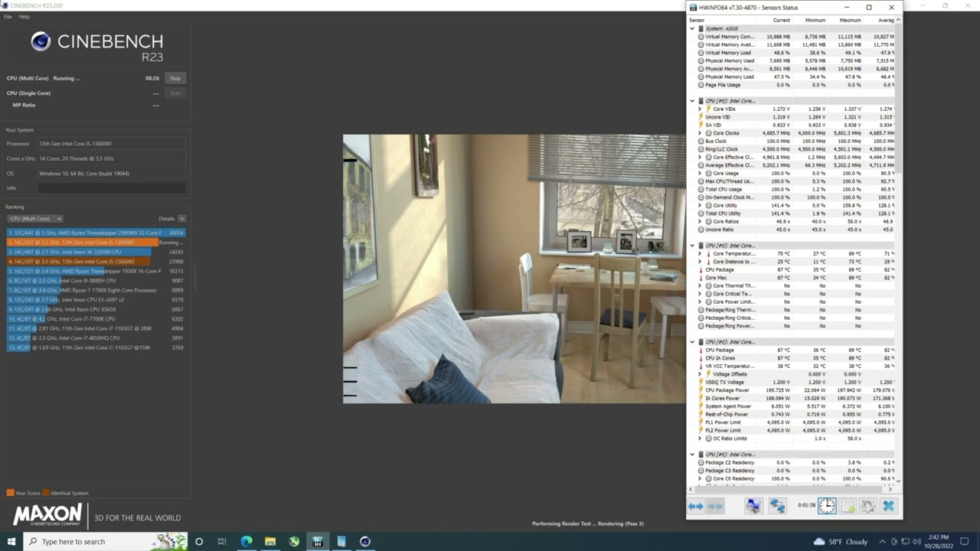The height and width of the screenshot is (551, 980).
Task: Select the Core i7-7700K ranking entry
Action: (96, 318)
